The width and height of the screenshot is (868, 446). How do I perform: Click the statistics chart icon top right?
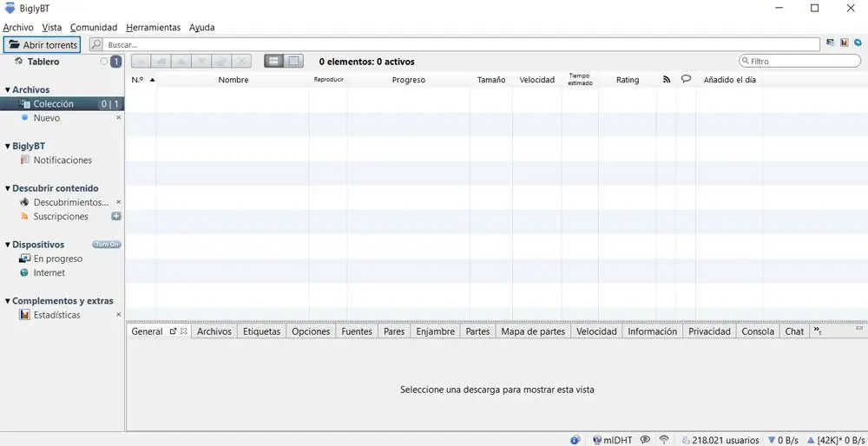pos(845,43)
